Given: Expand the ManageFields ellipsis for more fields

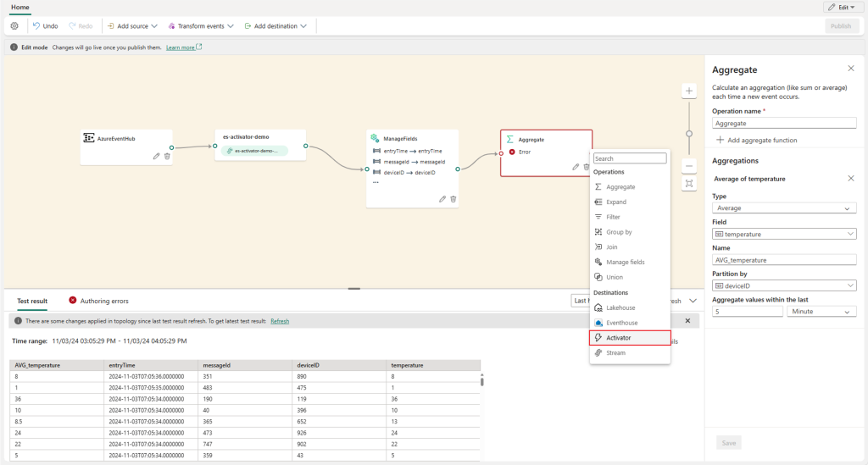Looking at the screenshot, I should tap(376, 182).
